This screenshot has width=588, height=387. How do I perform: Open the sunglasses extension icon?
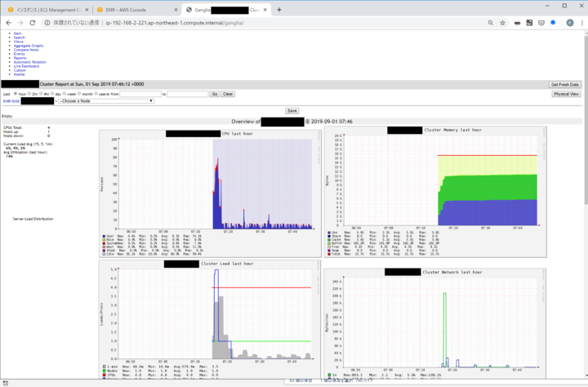click(x=517, y=23)
